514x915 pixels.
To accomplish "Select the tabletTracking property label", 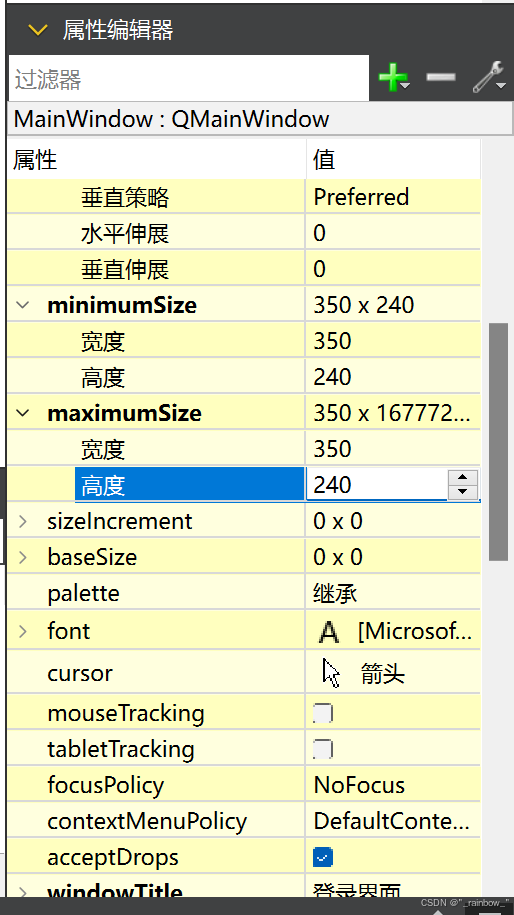I will [x=121, y=749].
